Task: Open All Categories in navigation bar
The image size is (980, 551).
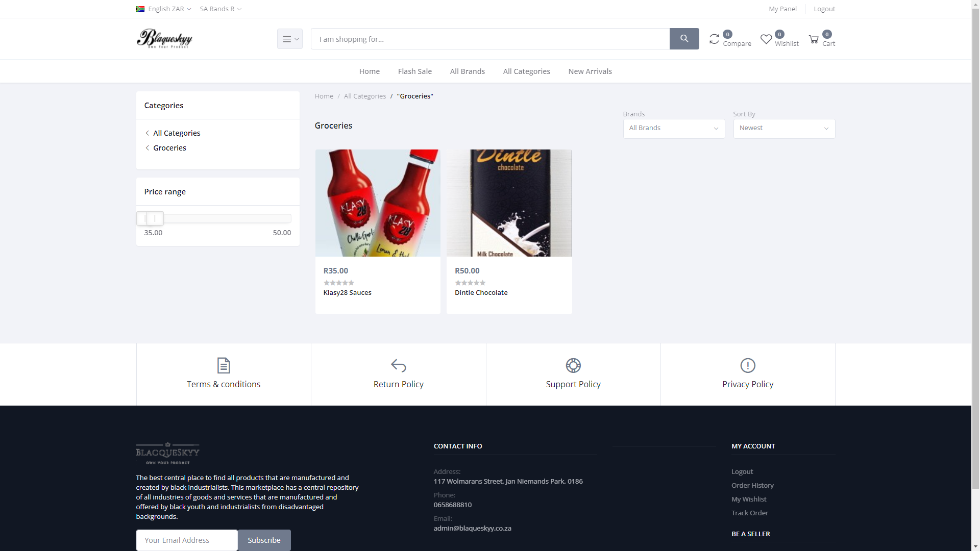Action: click(527, 71)
